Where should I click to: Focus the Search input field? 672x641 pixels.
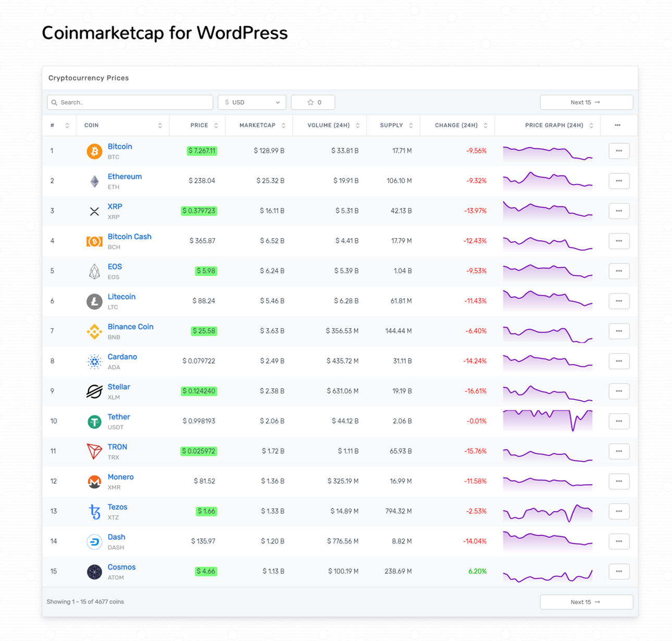tap(130, 102)
